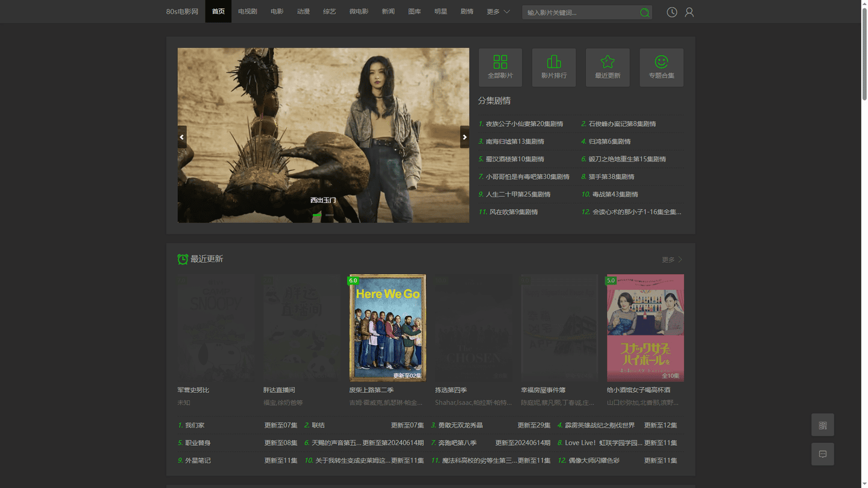Open 小哥哥怕是有毒吧第30集剧情 link

pyautogui.click(x=527, y=177)
